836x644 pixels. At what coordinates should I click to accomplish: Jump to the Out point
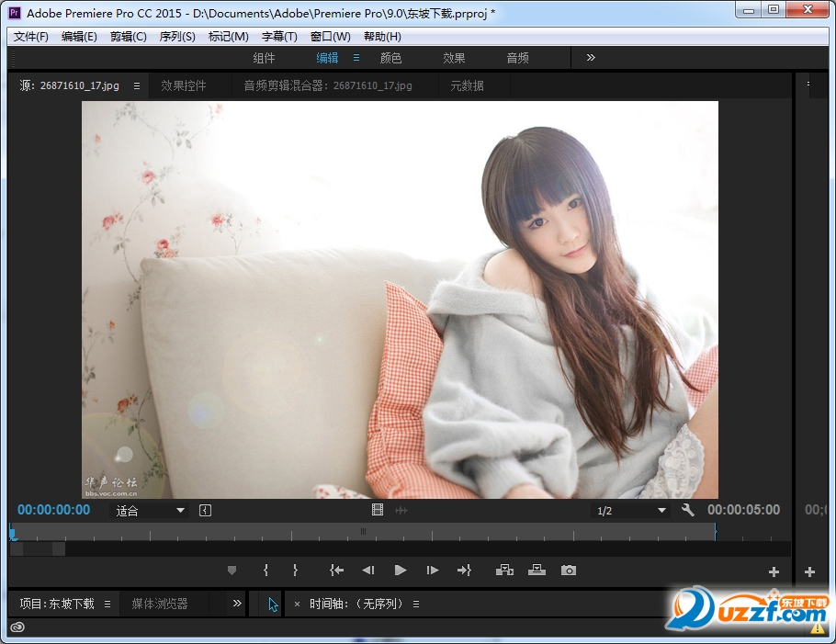tap(464, 571)
